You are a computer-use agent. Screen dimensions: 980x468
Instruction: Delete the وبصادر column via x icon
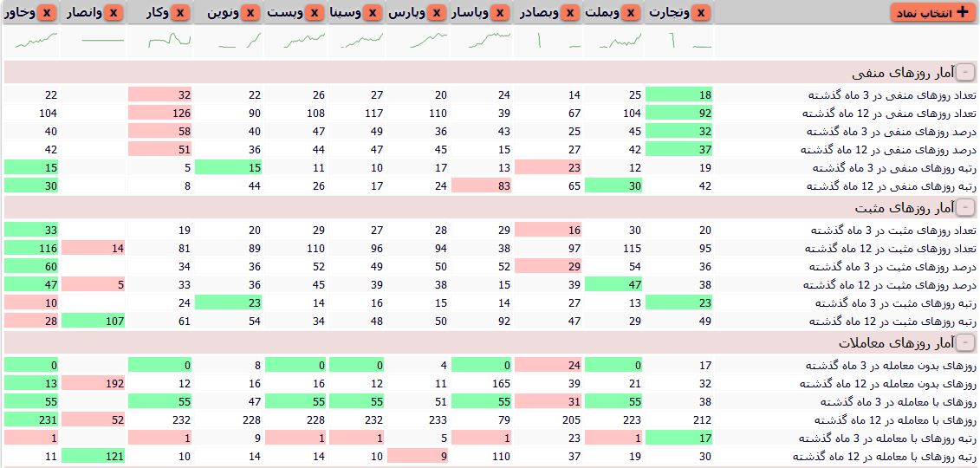pyautogui.click(x=570, y=13)
